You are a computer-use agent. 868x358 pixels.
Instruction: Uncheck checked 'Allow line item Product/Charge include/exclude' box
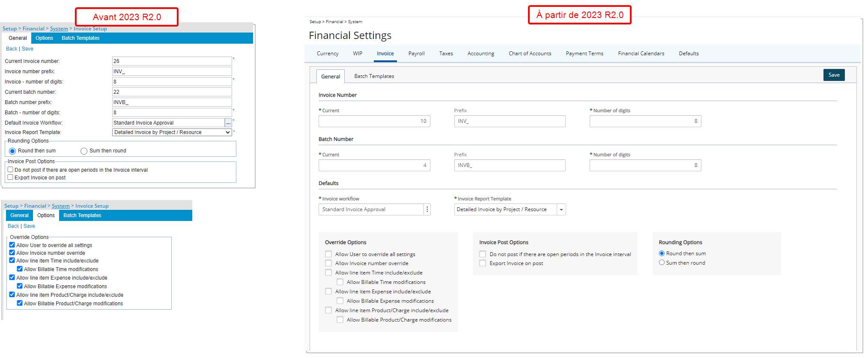point(12,295)
